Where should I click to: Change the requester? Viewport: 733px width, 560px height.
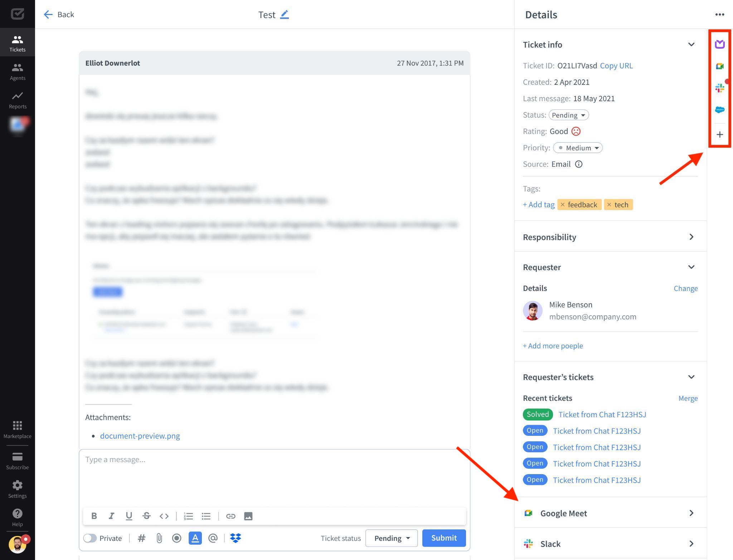685,288
